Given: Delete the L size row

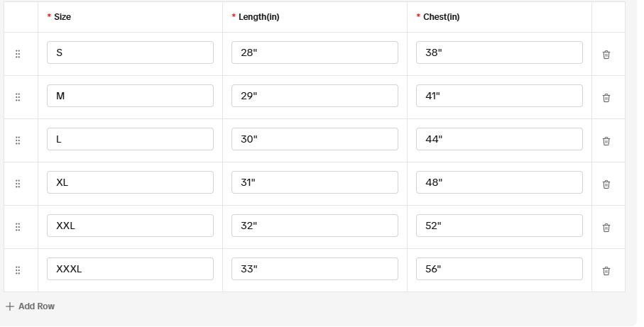Looking at the screenshot, I should coord(606,141).
